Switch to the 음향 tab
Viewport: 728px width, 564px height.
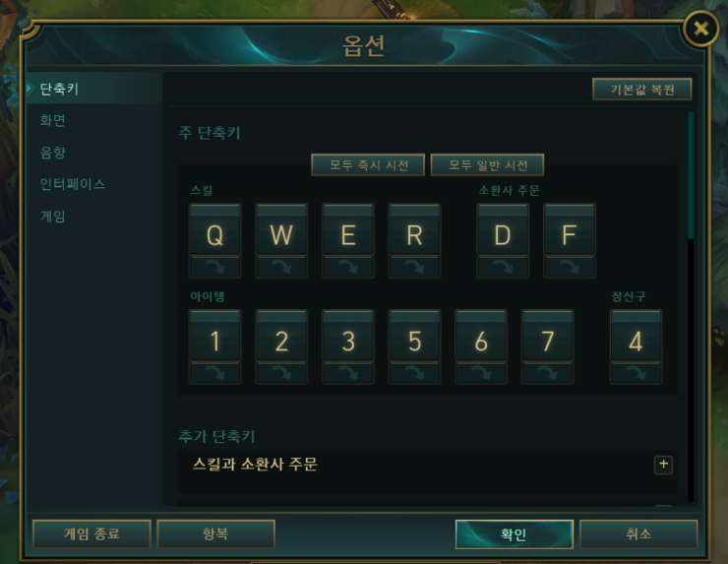[x=52, y=153]
